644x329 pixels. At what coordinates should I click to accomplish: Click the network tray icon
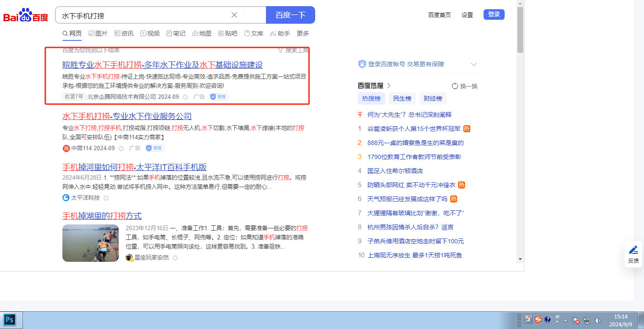tap(587, 320)
